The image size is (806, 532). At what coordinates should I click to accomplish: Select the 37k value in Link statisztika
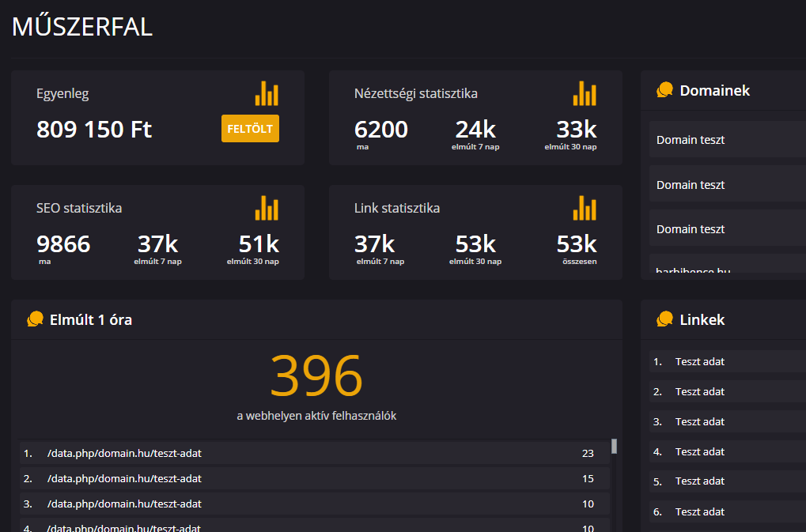[374, 244]
